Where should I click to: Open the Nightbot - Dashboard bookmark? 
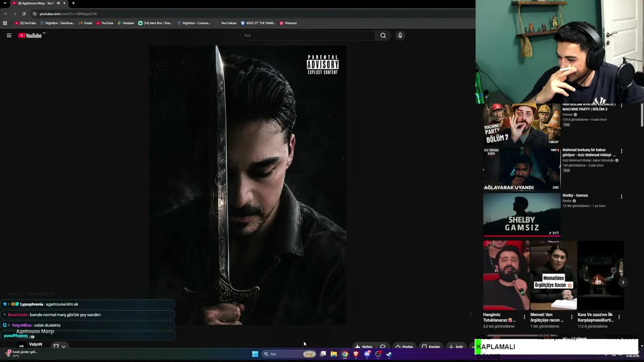[57, 23]
